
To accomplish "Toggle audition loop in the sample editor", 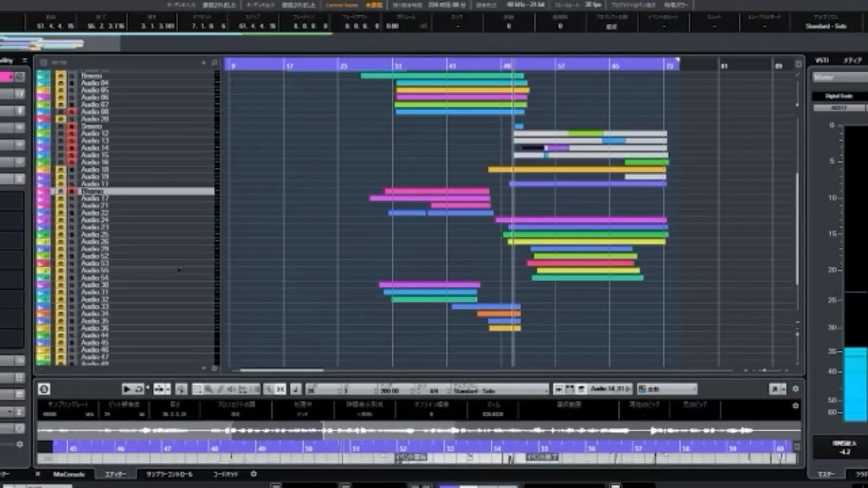I will (138, 389).
